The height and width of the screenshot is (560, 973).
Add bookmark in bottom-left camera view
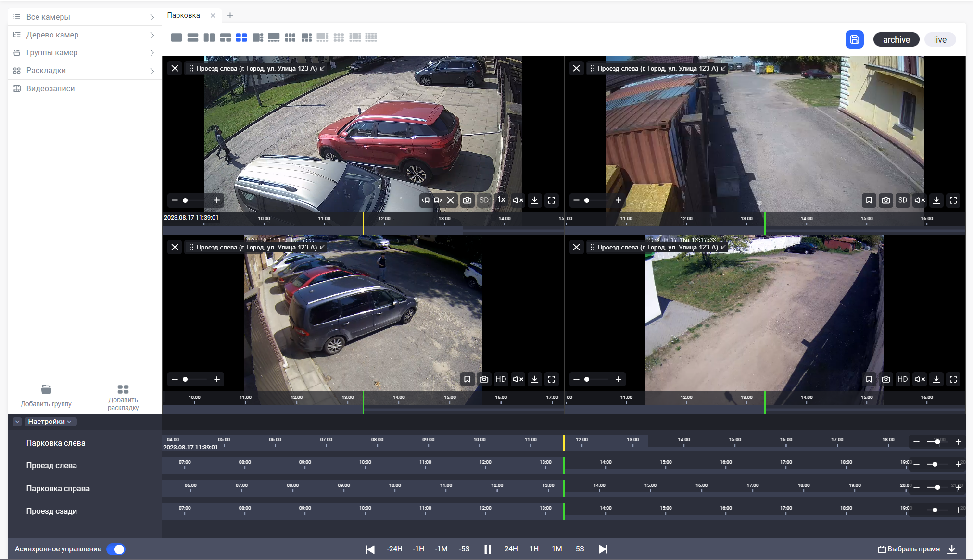467,379
